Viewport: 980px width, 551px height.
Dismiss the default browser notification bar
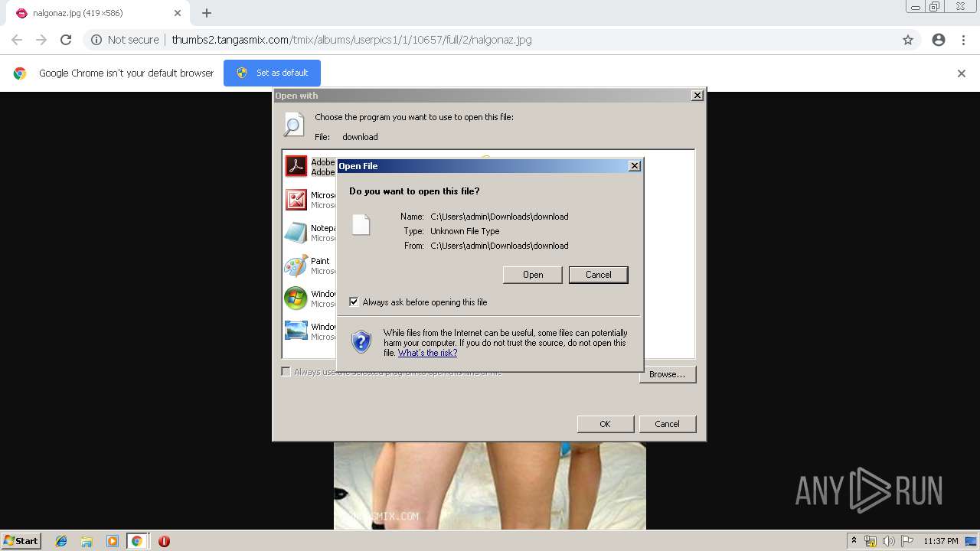click(x=962, y=73)
